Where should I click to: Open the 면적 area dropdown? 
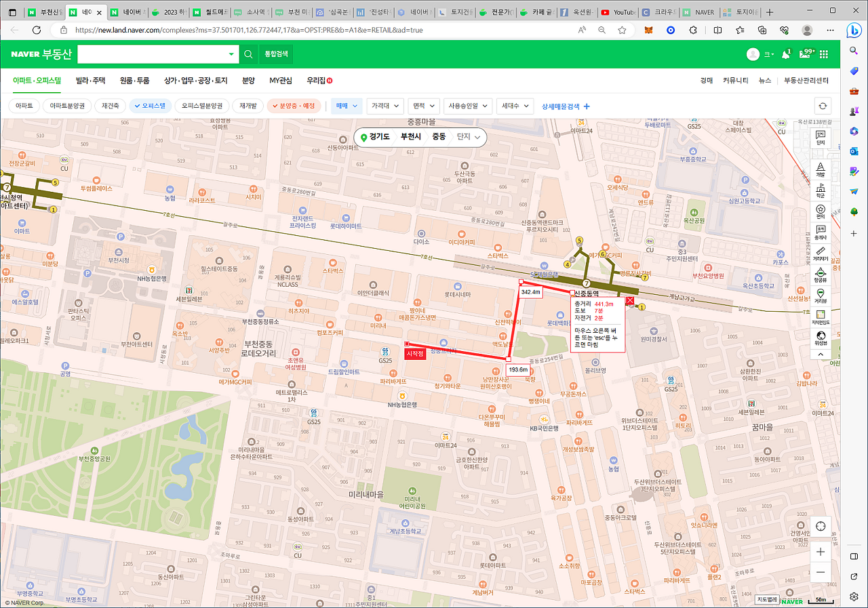pyautogui.click(x=424, y=106)
